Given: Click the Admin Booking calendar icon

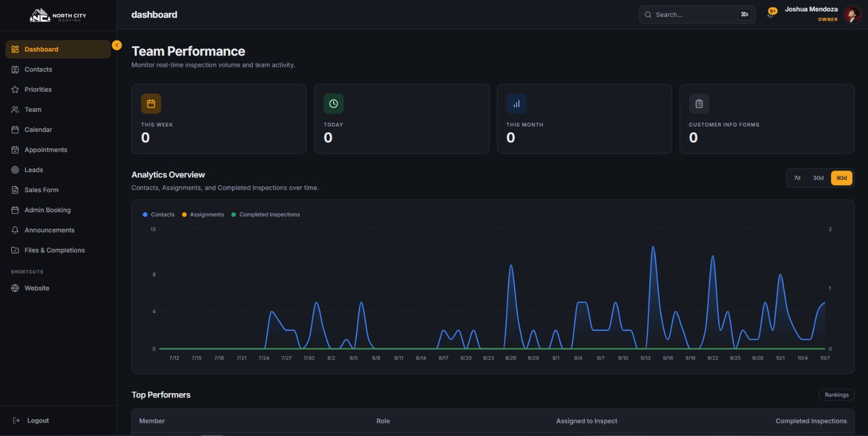Looking at the screenshot, I should (15, 210).
